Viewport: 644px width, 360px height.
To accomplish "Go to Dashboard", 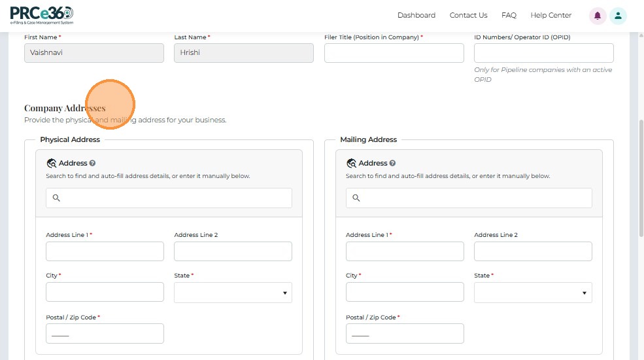I will 416,15.
